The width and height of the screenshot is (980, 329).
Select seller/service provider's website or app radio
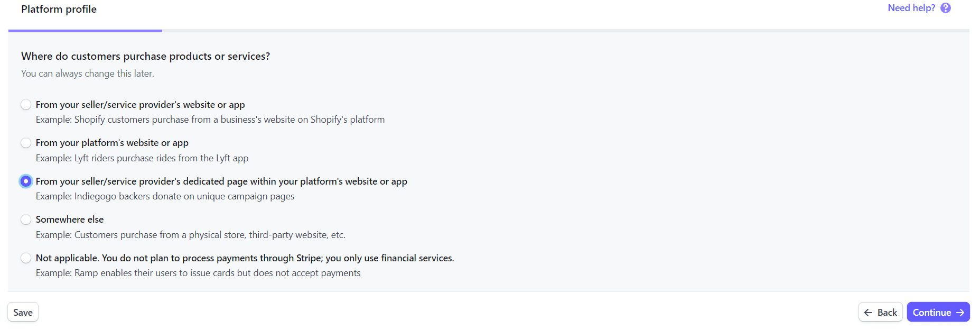click(x=26, y=105)
